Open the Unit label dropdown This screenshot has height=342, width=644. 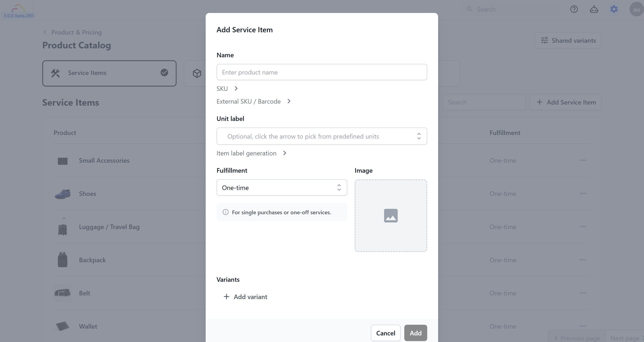coord(419,136)
